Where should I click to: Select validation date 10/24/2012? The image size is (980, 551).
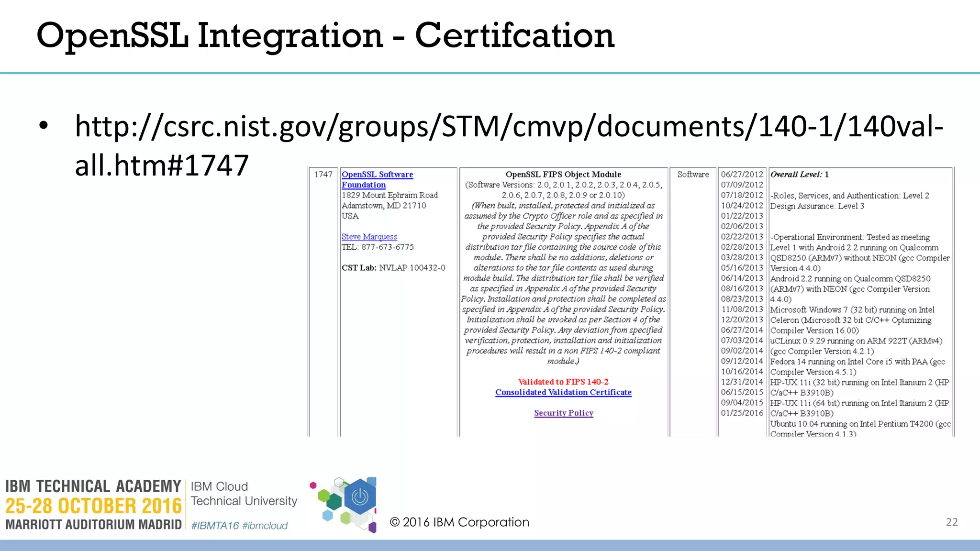tap(742, 206)
